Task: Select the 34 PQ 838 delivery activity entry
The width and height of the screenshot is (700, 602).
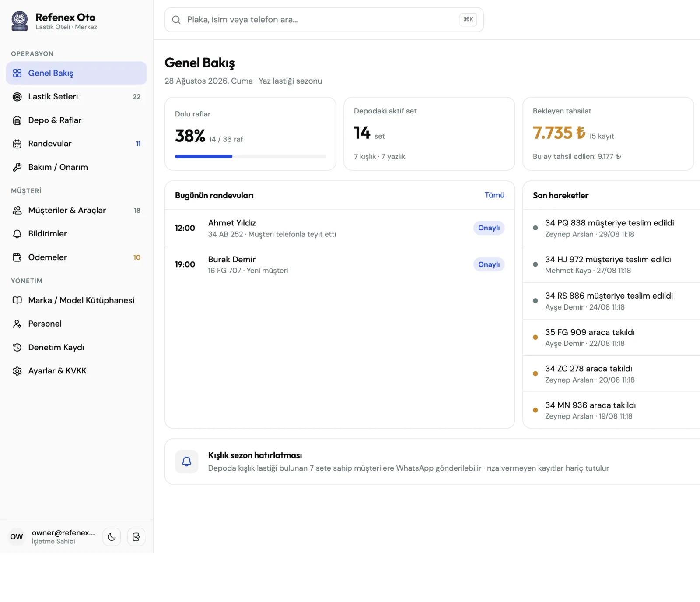Action: pyautogui.click(x=612, y=228)
